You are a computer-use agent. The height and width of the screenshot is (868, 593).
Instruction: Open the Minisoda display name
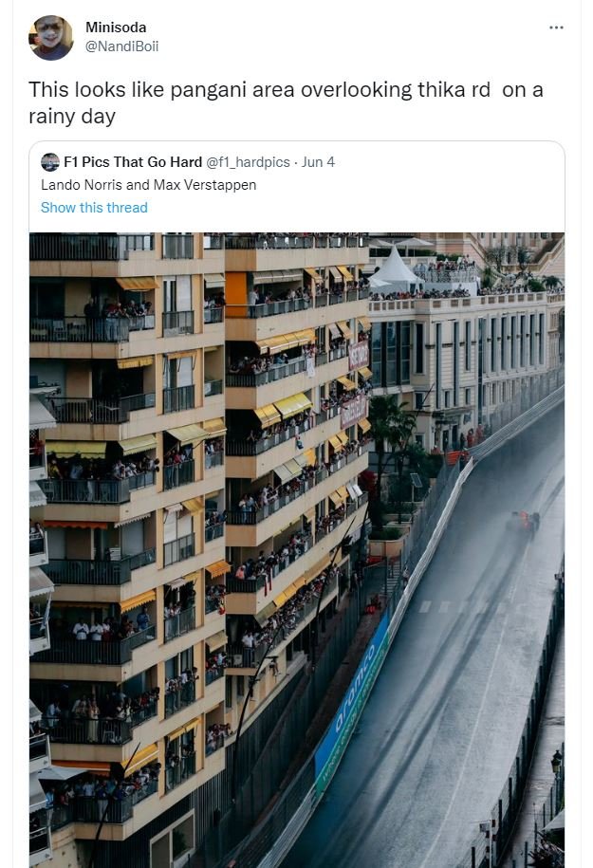[x=116, y=28]
